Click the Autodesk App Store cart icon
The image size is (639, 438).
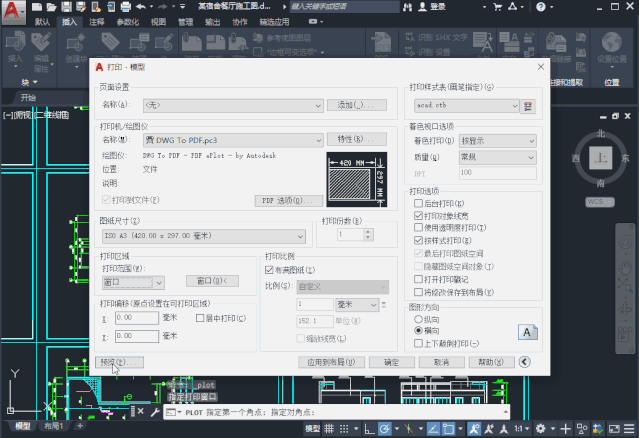tap(498, 7)
